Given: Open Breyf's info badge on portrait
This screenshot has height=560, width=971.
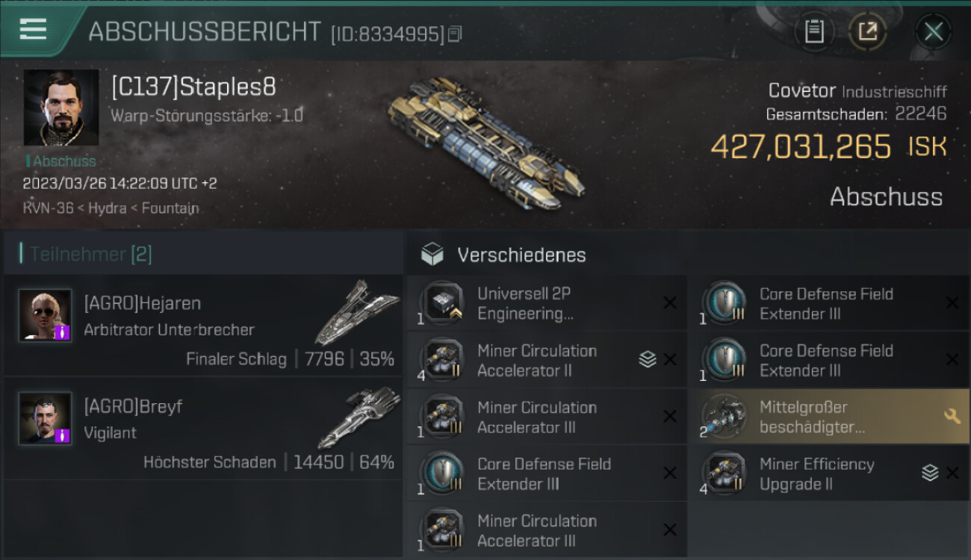Looking at the screenshot, I should [63, 435].
